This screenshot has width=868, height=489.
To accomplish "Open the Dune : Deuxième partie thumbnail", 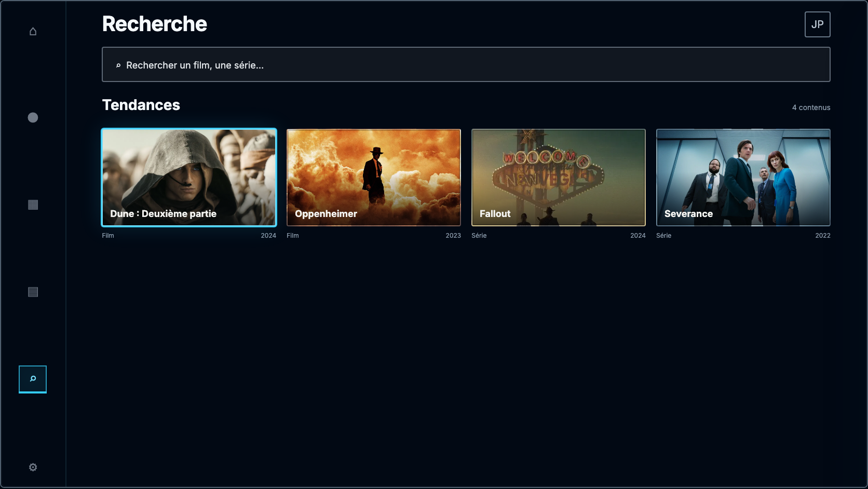I will pos(189,178).
